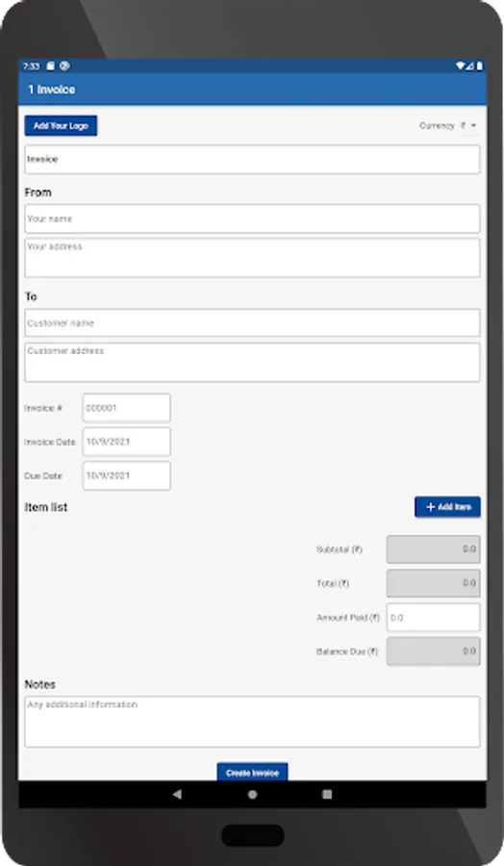
Task: Select the Customer address text area
Action: (252, 363)
